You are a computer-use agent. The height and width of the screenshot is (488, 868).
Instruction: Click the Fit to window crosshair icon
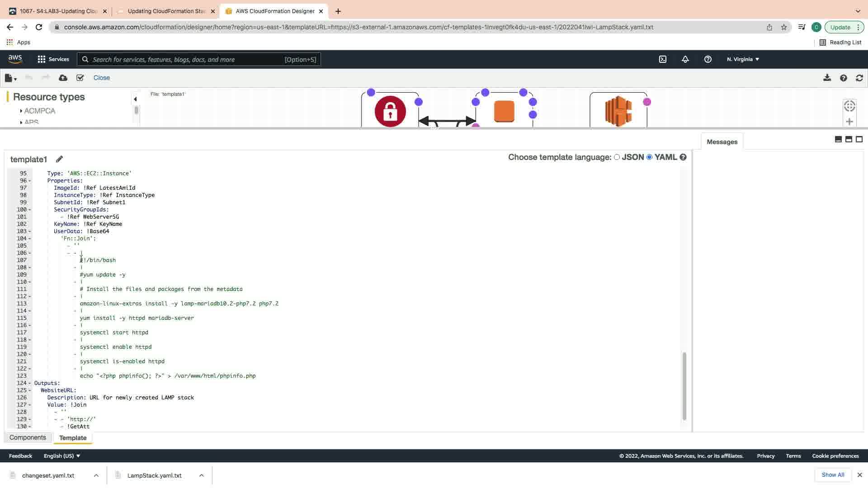tap(849, 106)
